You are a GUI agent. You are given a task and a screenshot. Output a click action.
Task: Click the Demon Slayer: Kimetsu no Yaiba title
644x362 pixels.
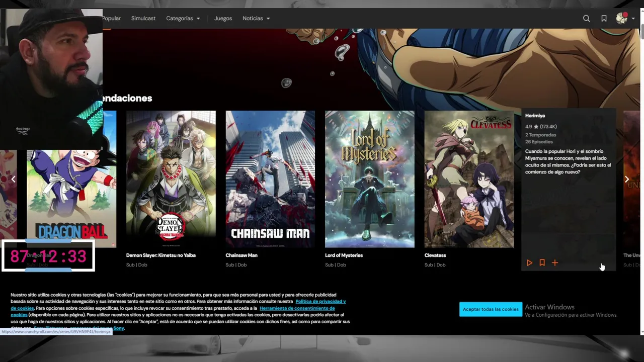click(x=160, y=255)
